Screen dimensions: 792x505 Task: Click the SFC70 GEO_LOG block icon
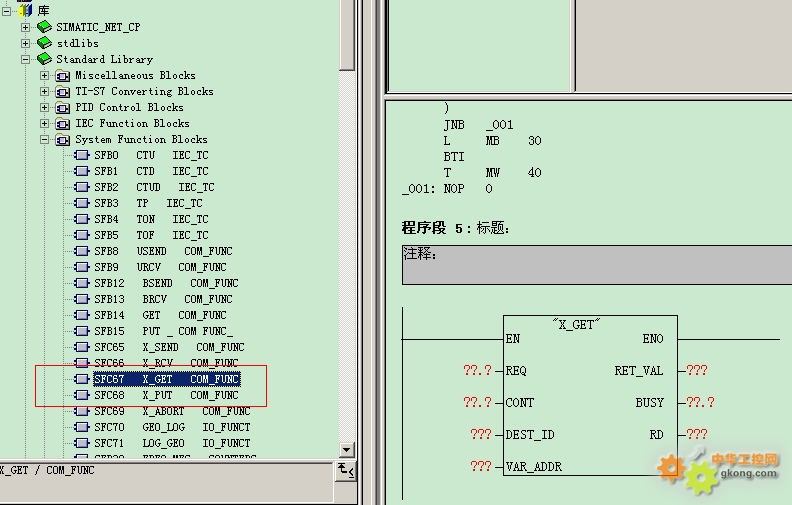click(x=82, y=427)
